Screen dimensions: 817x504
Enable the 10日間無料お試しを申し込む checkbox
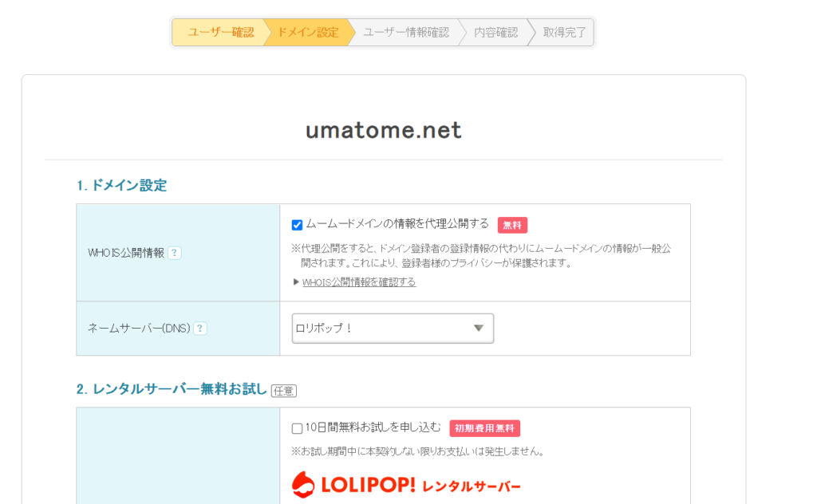[298, 428]
